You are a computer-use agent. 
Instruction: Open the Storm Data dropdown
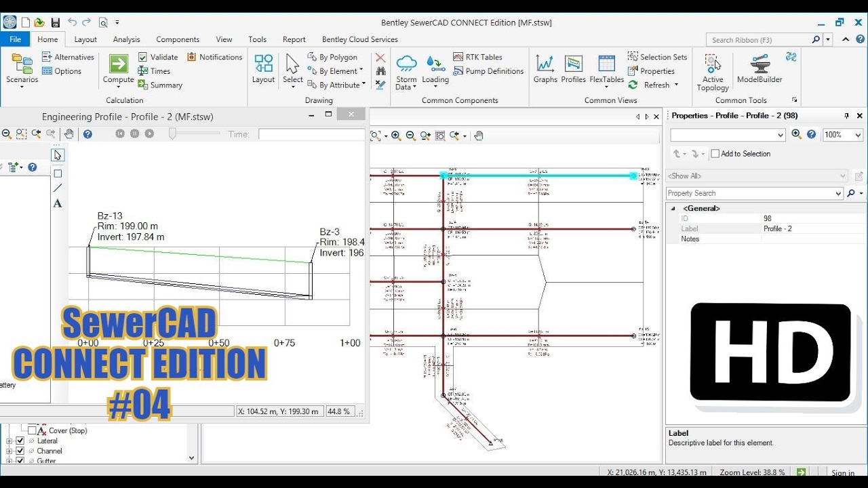pos(406,73)
